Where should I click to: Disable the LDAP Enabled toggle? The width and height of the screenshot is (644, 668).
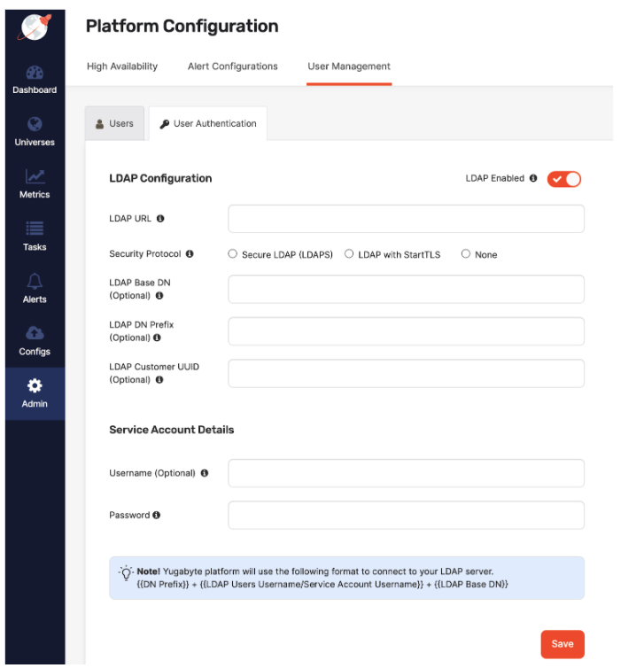pos(563,179)
